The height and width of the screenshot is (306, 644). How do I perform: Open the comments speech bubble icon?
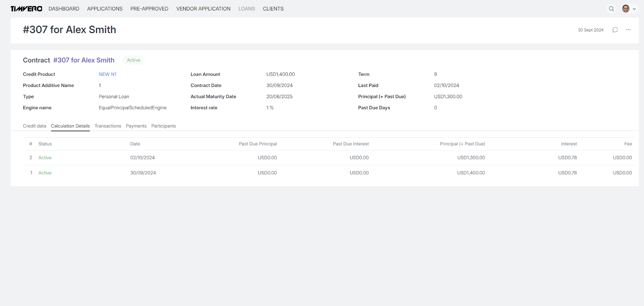[615, 30]
